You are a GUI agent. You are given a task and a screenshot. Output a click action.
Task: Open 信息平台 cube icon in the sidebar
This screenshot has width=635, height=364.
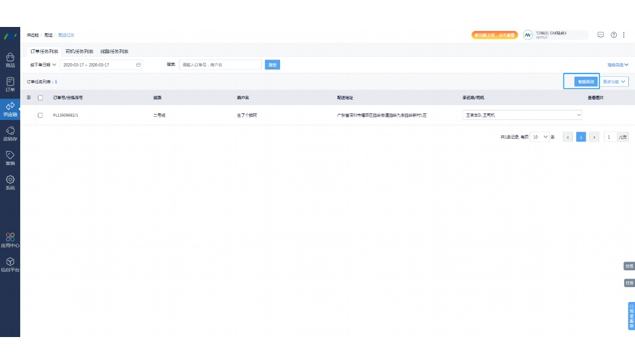(10, 264)
